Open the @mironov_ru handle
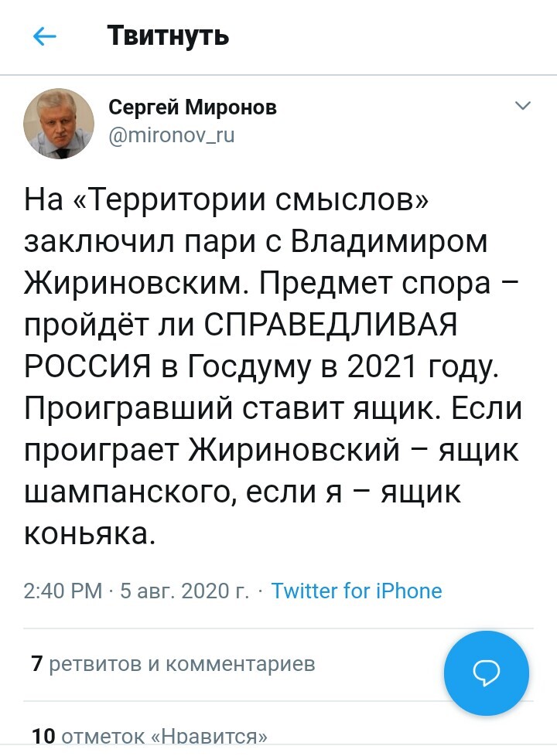The image size is (557, 756). pyautogui.click(x=171, y=135)
